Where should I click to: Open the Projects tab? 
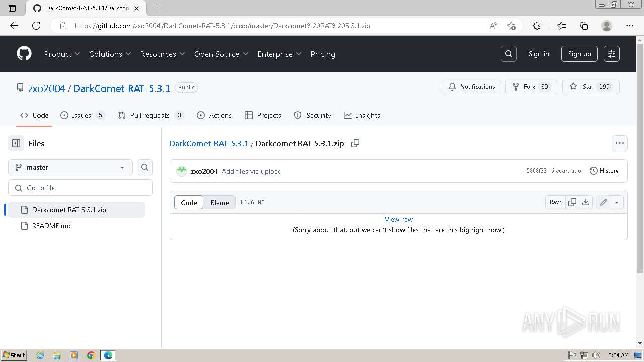263,115
